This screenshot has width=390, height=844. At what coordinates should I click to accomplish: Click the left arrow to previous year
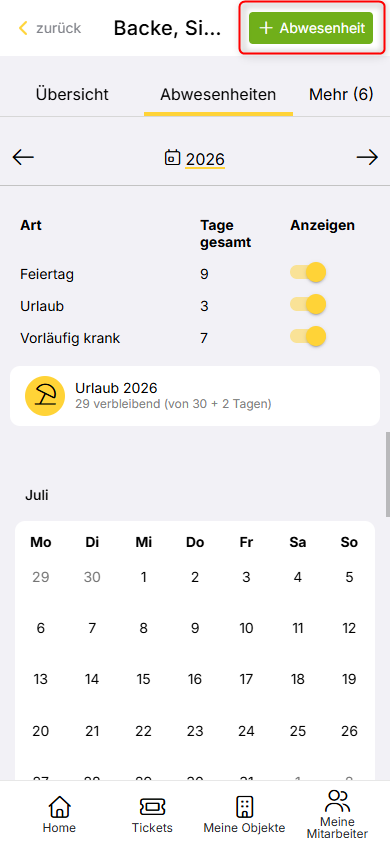pos(23,158)
